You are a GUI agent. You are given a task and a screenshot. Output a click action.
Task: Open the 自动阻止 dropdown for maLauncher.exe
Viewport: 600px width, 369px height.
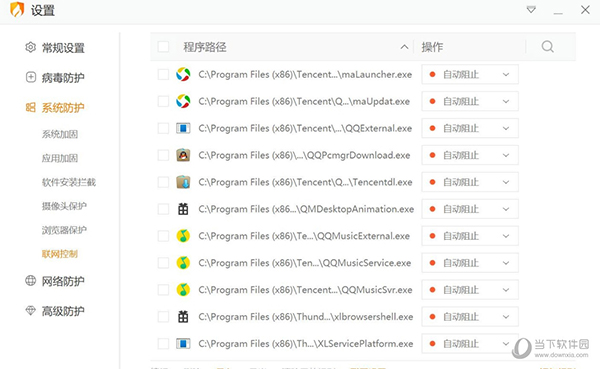click(470, 74)
